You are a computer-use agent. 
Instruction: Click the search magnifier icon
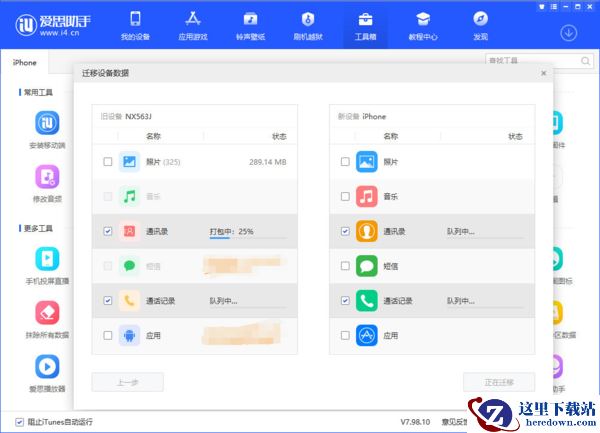(x=585, y=61)
